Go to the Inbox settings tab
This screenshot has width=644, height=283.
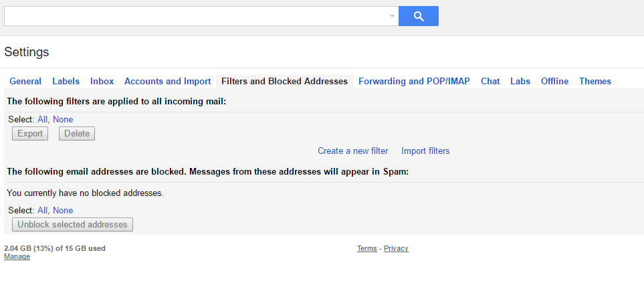(102, 82)
